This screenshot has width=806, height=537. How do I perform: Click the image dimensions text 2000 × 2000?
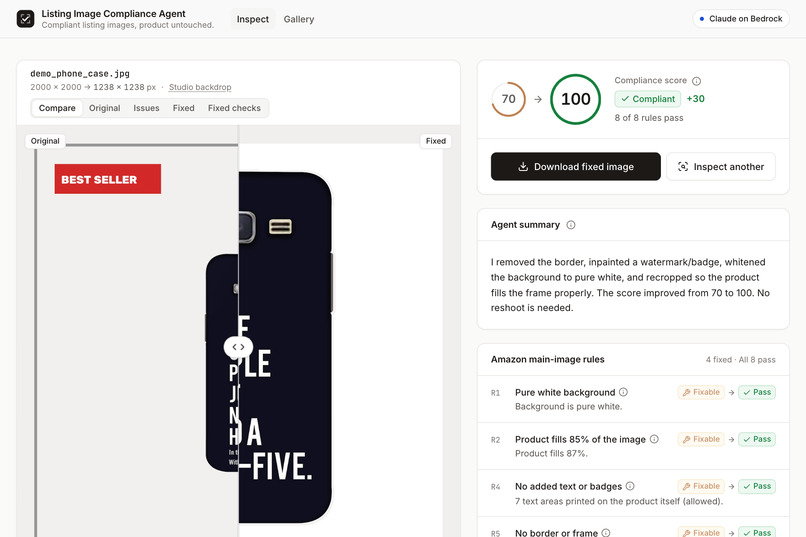[x=56, y=87]
